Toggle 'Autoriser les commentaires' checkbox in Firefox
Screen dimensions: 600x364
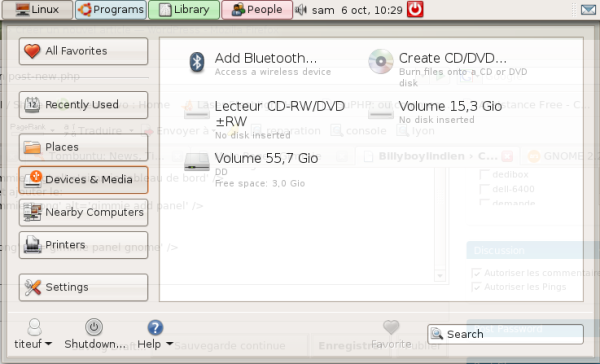(x=476, y=273)
